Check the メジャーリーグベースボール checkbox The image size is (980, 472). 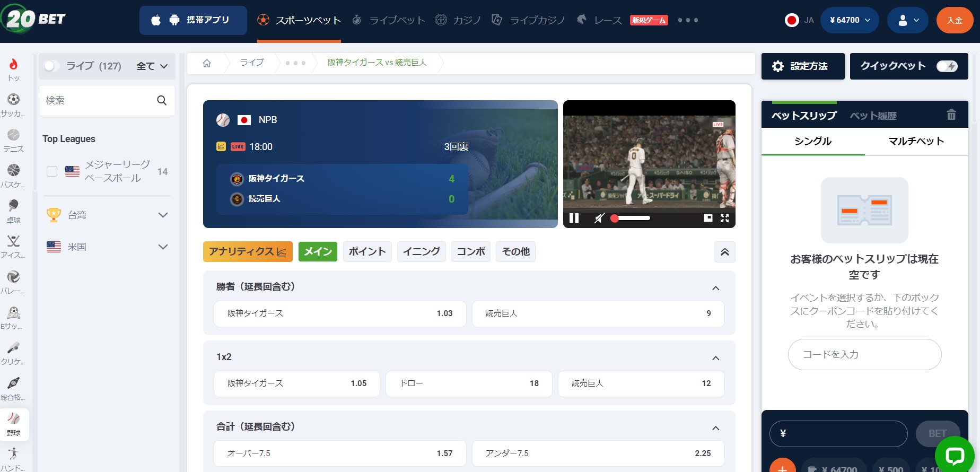click(x=52, y=171)
